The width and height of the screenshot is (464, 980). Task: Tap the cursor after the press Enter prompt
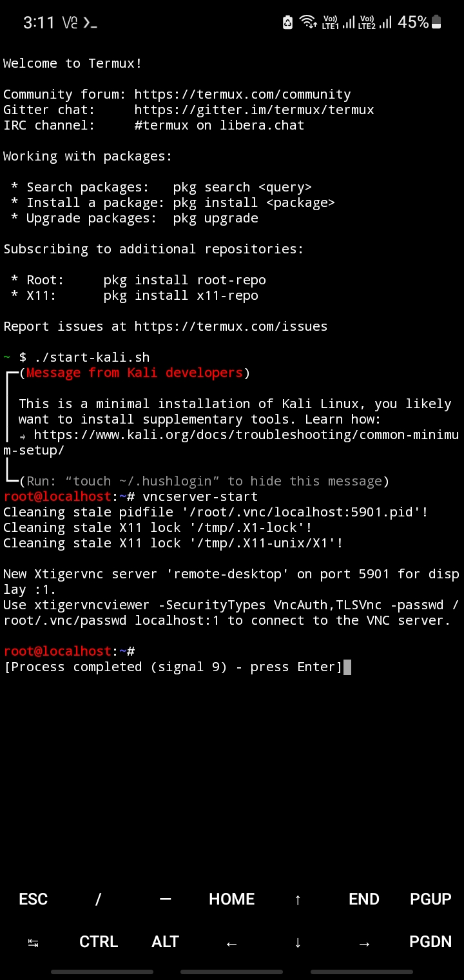click(347, 667)
